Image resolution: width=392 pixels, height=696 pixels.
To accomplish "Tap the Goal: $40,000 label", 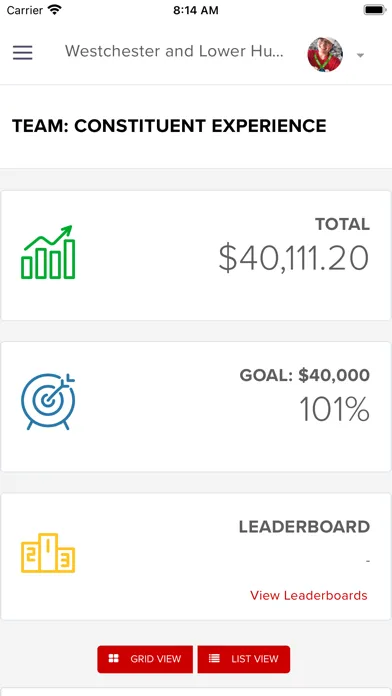I will (305, 376).
